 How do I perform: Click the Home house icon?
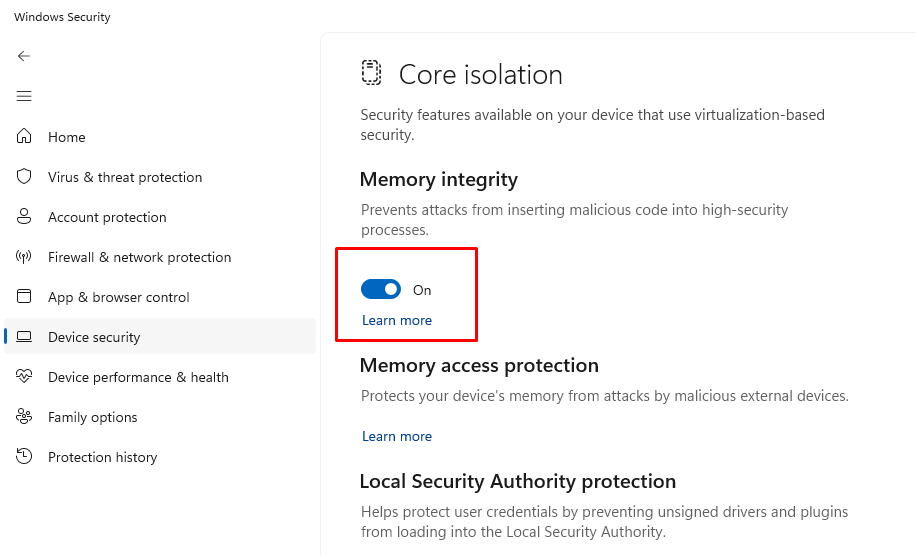[25, 137]
